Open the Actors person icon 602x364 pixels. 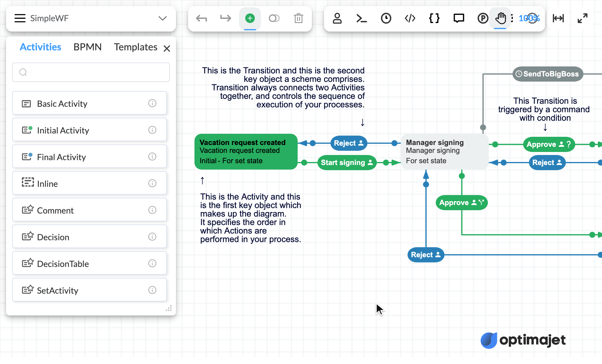pos(337,18)
